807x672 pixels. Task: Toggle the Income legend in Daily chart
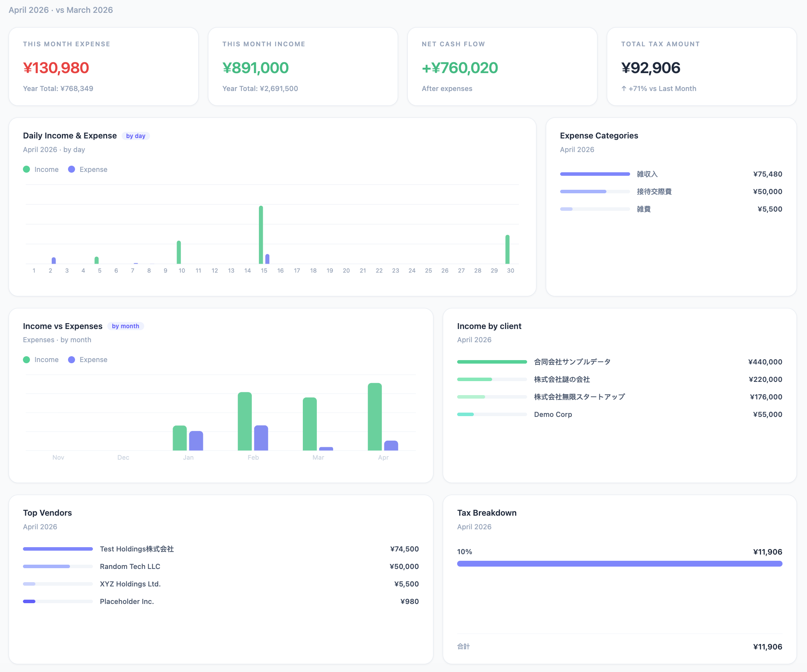[x=41, y=169]
